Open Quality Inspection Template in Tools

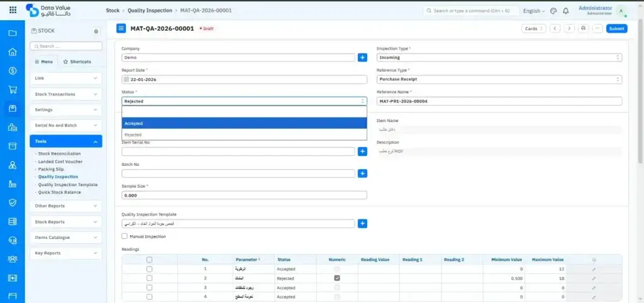68,185
